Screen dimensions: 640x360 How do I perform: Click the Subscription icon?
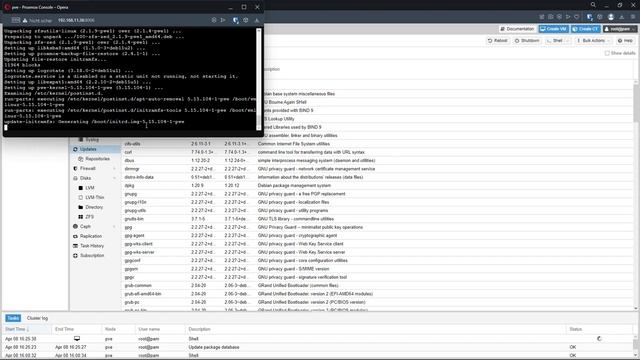click(75, 256)
